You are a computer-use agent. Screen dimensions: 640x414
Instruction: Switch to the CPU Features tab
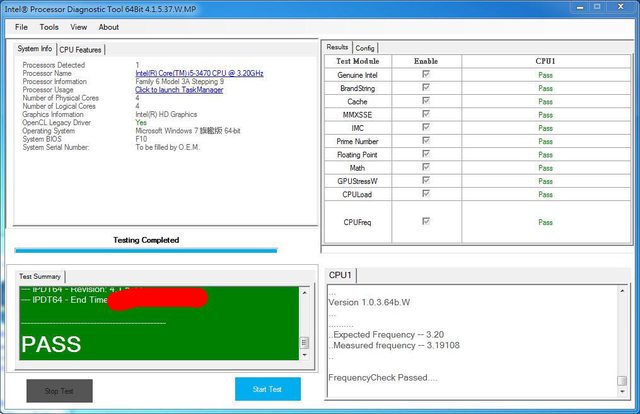80,49
